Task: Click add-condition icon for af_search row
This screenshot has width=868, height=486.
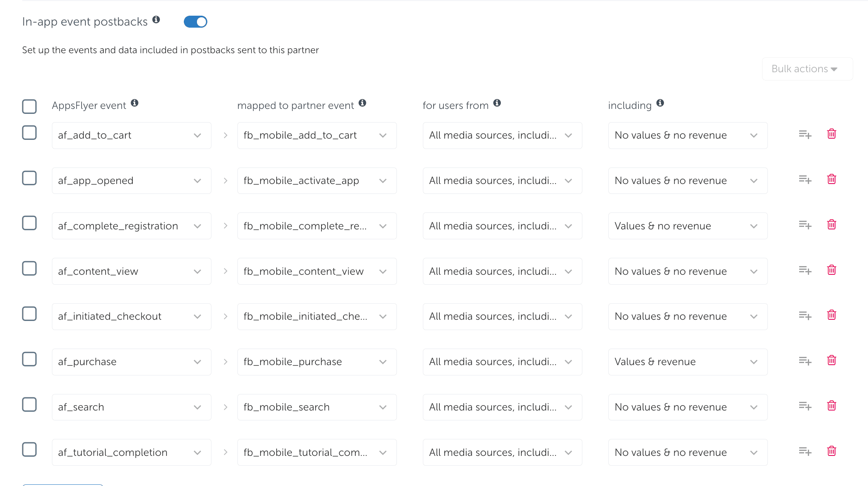Action: (805, 406)
